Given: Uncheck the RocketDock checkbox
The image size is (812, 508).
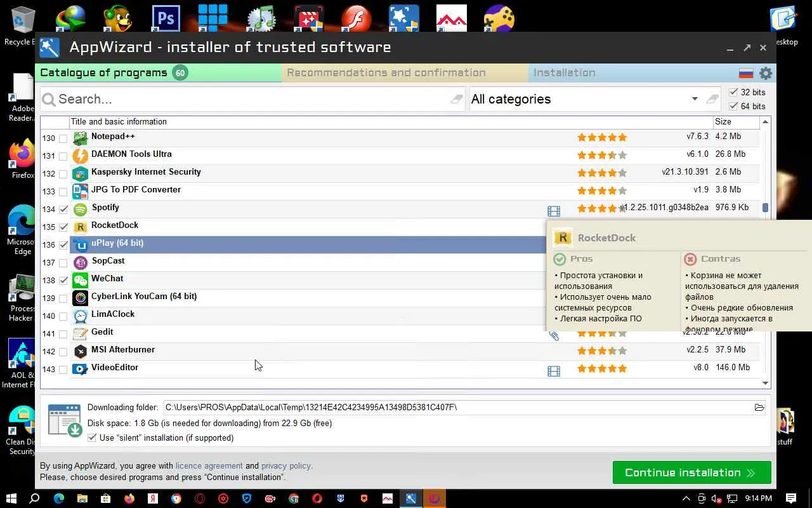Looking at the screenshot, I should 63,227.
